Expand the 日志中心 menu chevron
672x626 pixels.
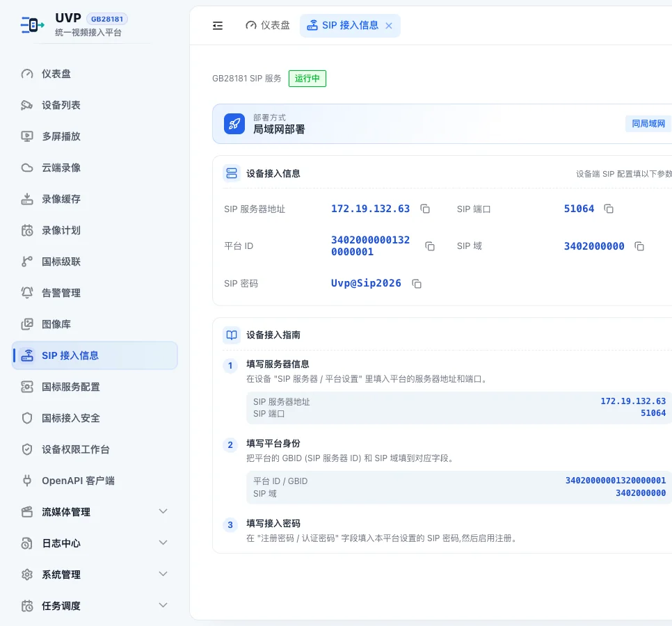coord(163,543)
